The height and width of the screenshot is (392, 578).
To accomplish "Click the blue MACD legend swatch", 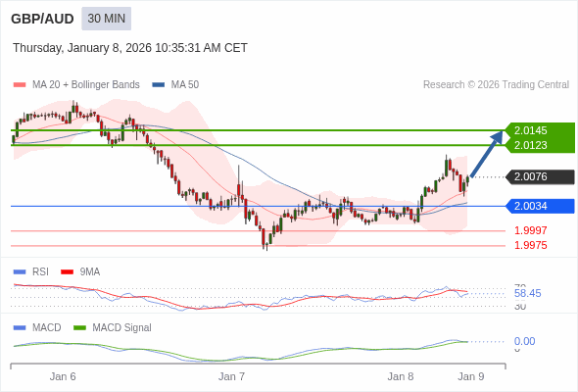I will tap(20, 328).
